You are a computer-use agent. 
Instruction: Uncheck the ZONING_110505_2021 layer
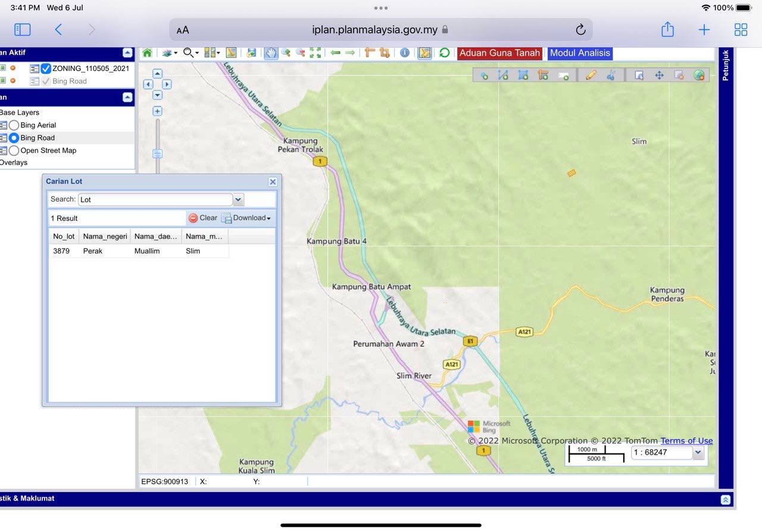pos(46,68)
